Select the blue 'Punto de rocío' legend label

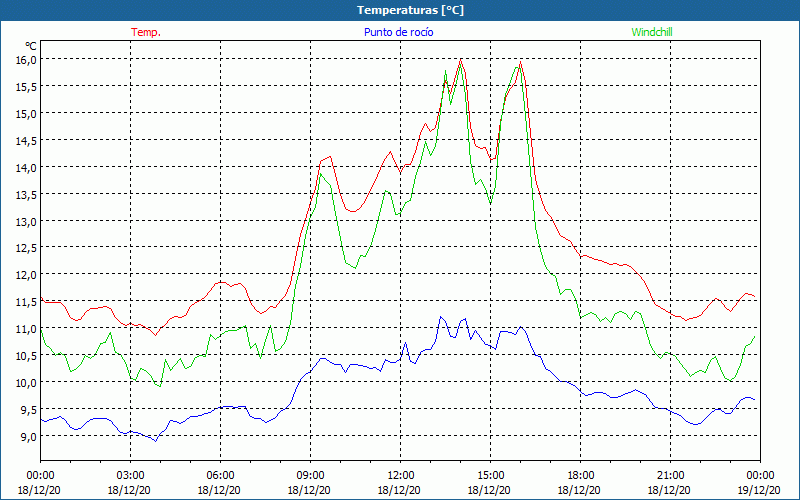pos(398,32)
